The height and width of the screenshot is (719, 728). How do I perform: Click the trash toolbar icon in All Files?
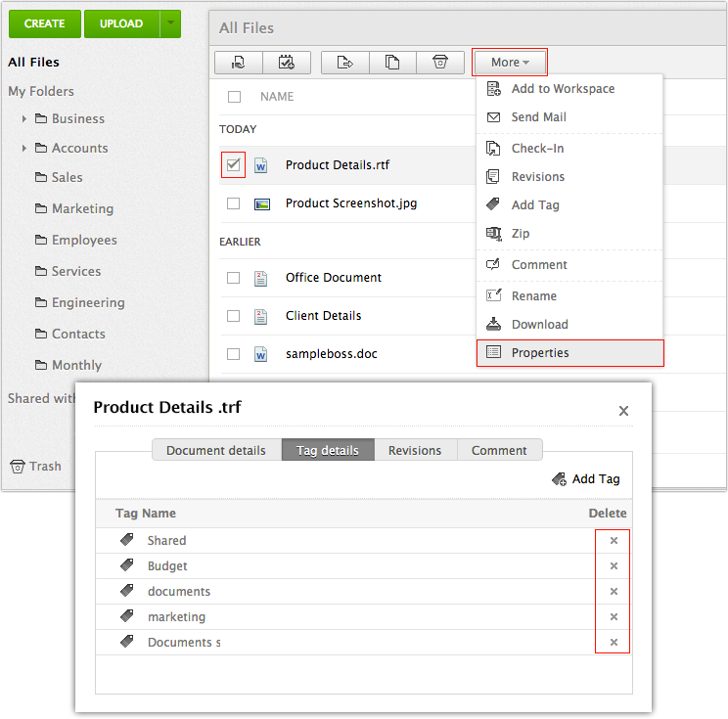[440, 63]
